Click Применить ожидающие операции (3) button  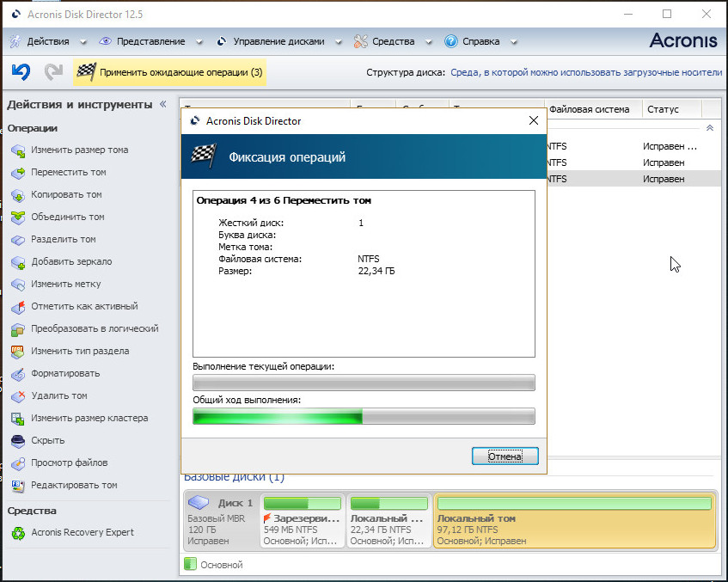tap(169, 72)
